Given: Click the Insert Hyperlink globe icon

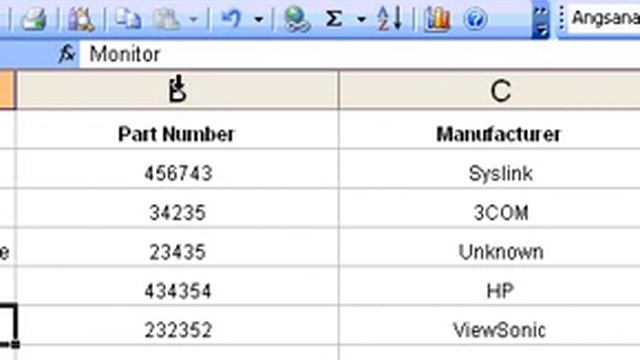Looking at the screenshot, I should click(x=297, y=19).
